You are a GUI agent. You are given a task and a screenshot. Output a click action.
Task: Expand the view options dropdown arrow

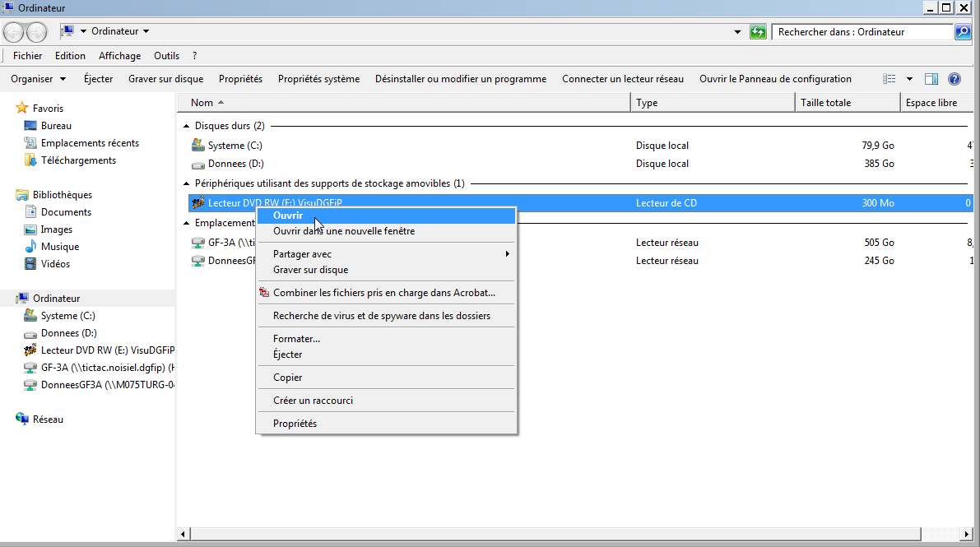click(x=909, y=79)
